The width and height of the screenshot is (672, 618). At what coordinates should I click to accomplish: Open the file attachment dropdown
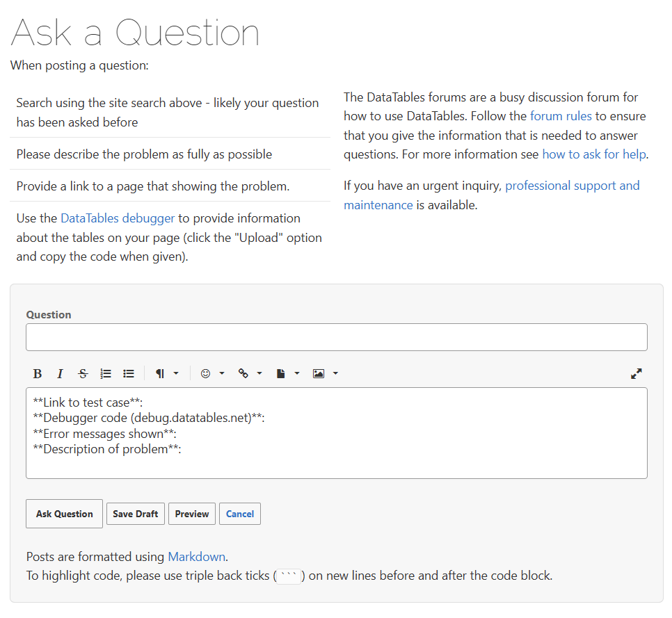pos(287,374)
